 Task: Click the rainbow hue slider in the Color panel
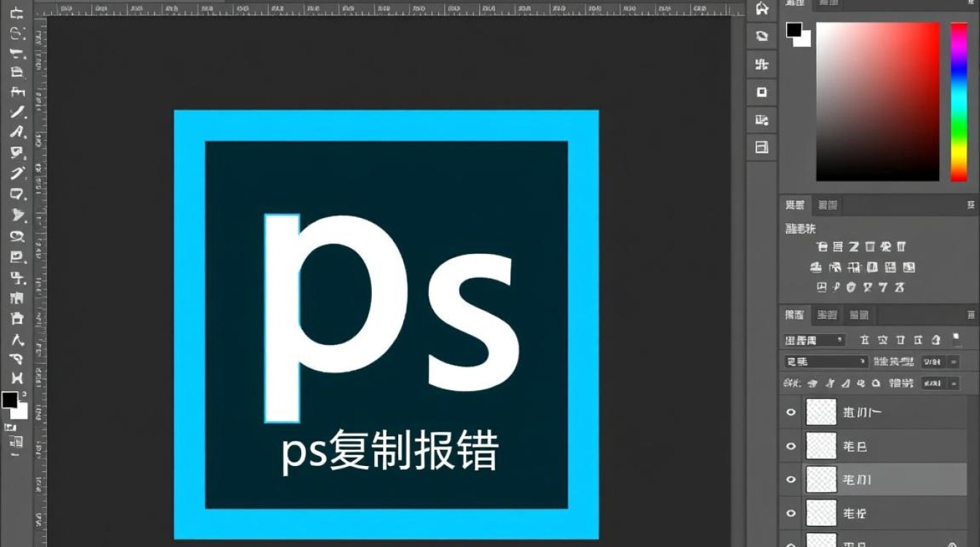click(958, 101)
